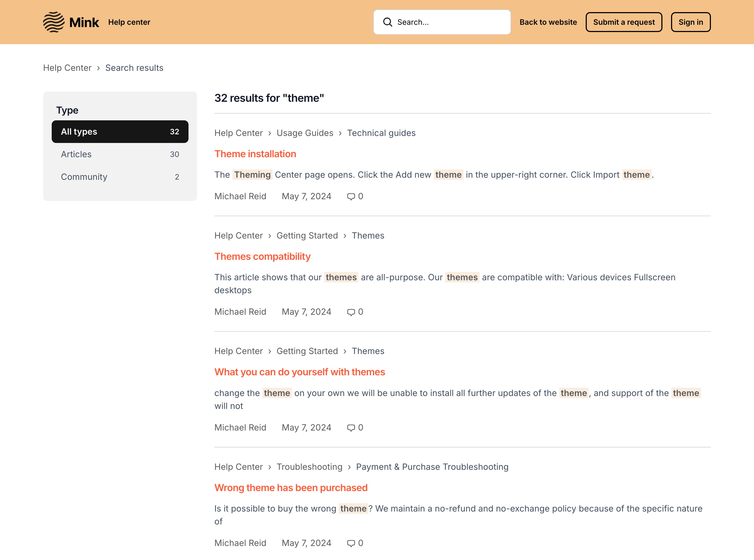Open Wrong theme has been purchased article
Screen dimensions: 754x560
point(291,488)
